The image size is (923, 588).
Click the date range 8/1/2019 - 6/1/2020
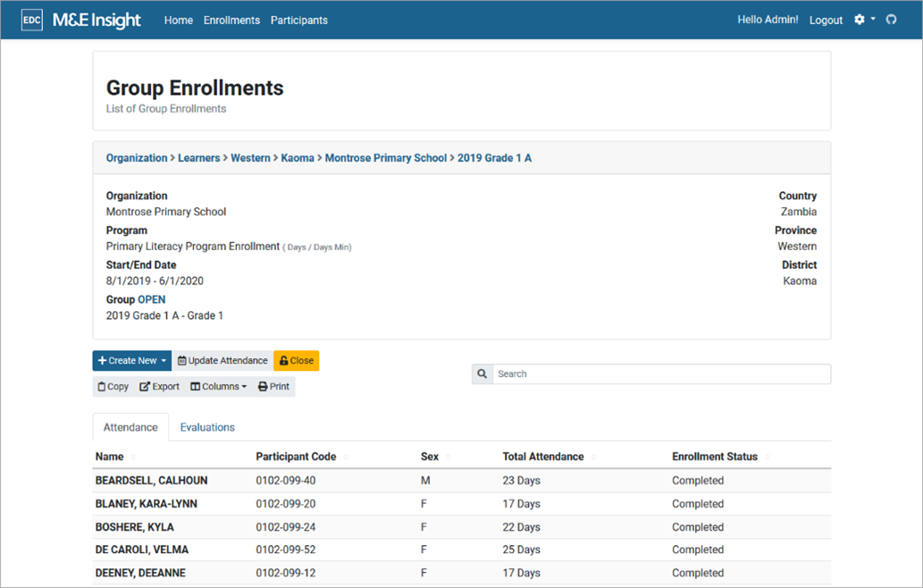(155, 281)
